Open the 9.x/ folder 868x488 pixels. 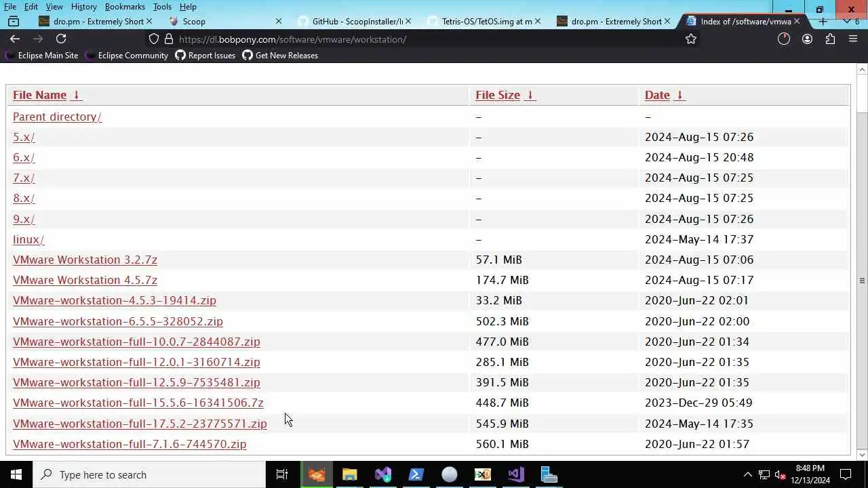(24, 219)
